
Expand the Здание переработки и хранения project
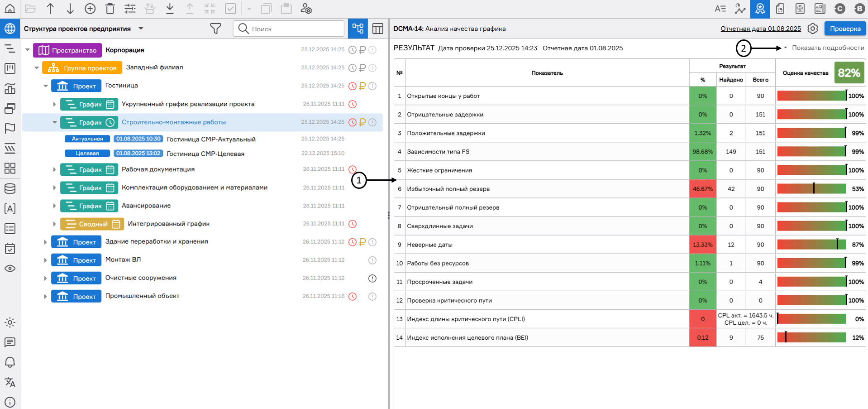click(45, 242)
